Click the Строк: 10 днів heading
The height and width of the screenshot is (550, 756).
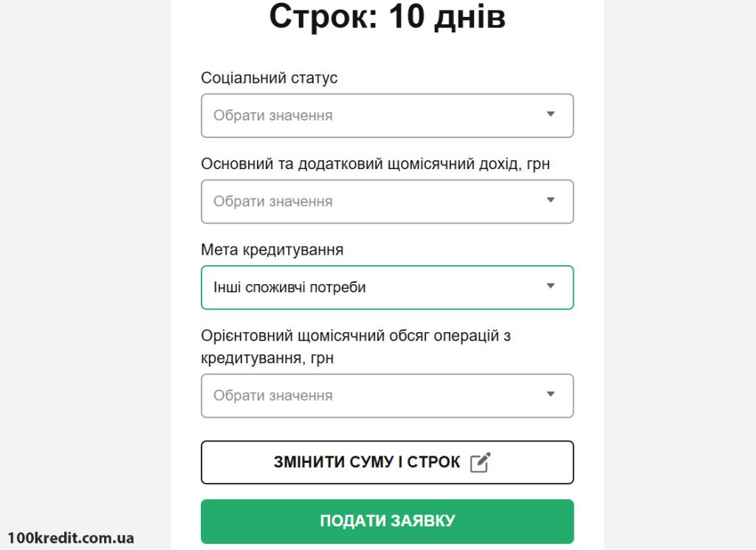387,18
